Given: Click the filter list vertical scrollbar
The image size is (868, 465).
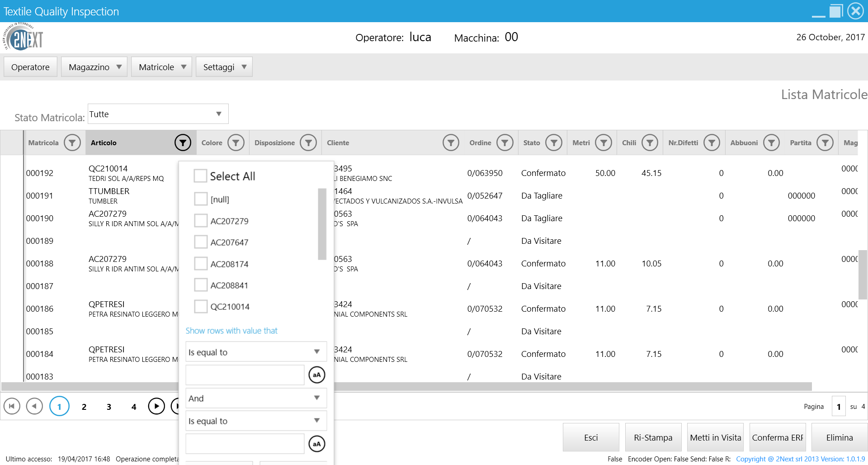Looking at the screenshot, I should tap(322, 224).
